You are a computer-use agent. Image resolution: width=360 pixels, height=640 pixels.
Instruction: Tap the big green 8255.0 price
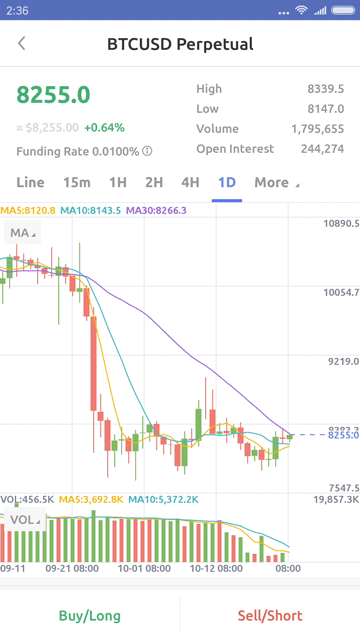[53, 95]
